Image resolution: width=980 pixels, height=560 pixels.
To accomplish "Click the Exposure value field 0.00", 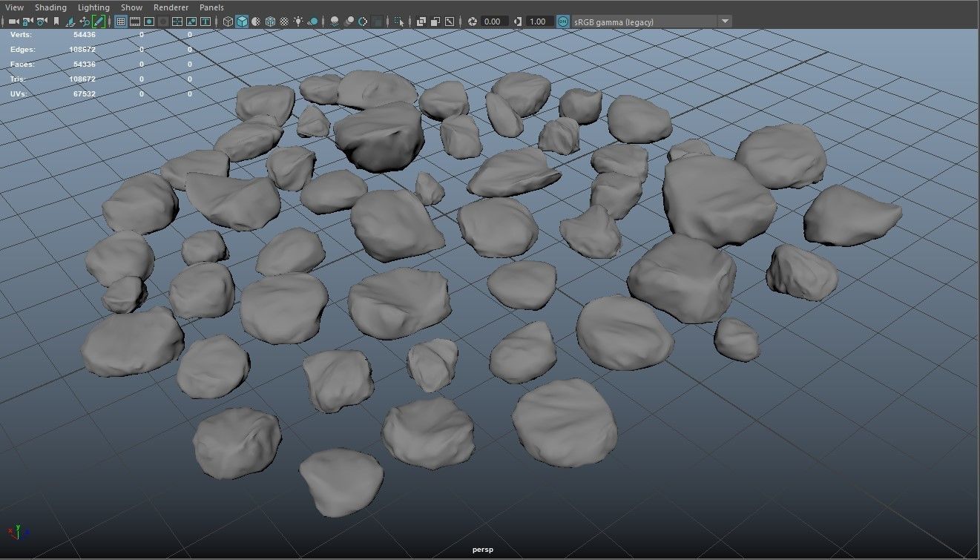I will click(495, 22).
